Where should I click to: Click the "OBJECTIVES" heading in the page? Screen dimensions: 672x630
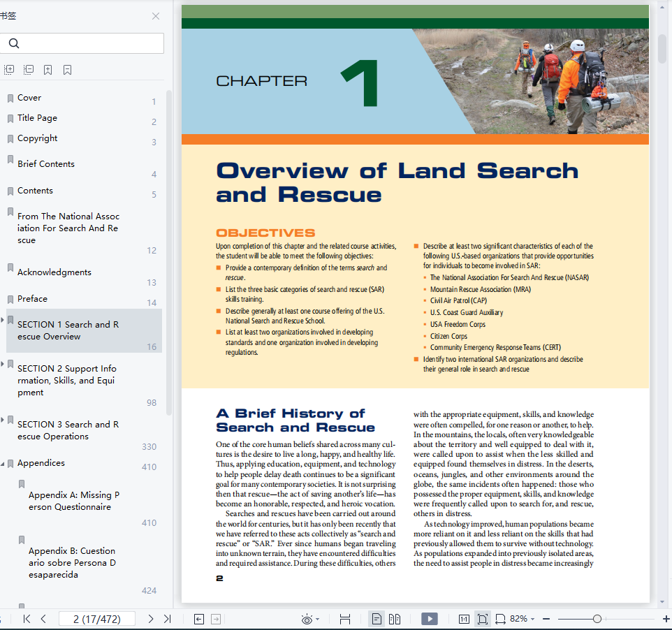(x=265, y=233)
